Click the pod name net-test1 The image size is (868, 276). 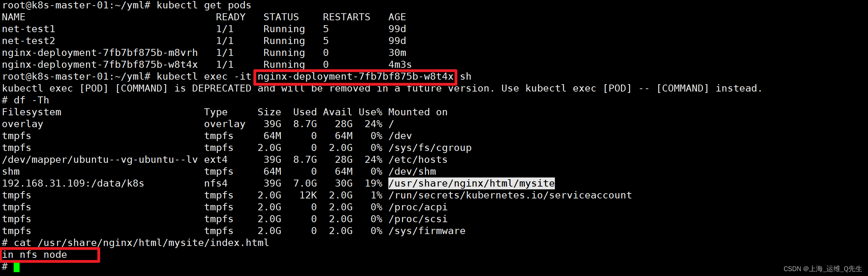pos(29,29)
